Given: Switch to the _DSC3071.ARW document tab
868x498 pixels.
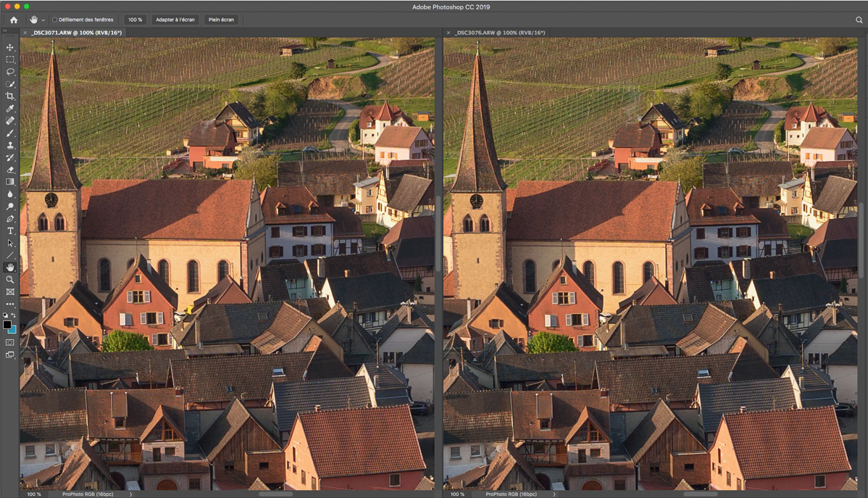Looking at the screenshot, I should 75,33.
